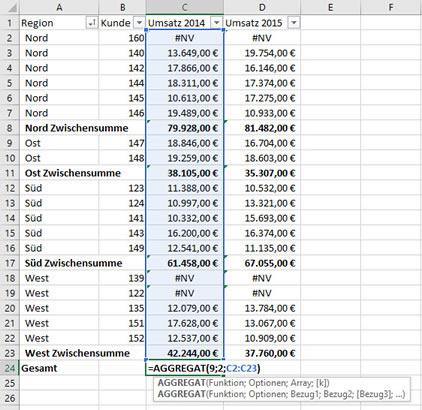Select column C header
This screenshot has width=422, height=410.
click(x=184, y=7)
